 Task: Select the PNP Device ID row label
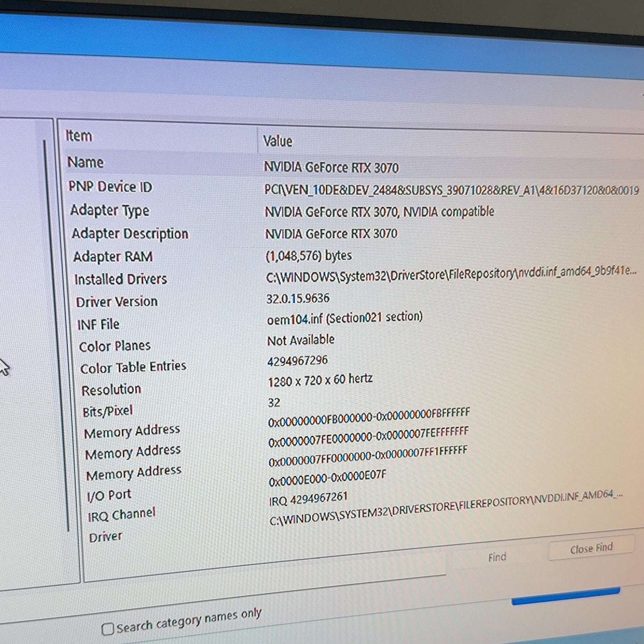point(110,186)
